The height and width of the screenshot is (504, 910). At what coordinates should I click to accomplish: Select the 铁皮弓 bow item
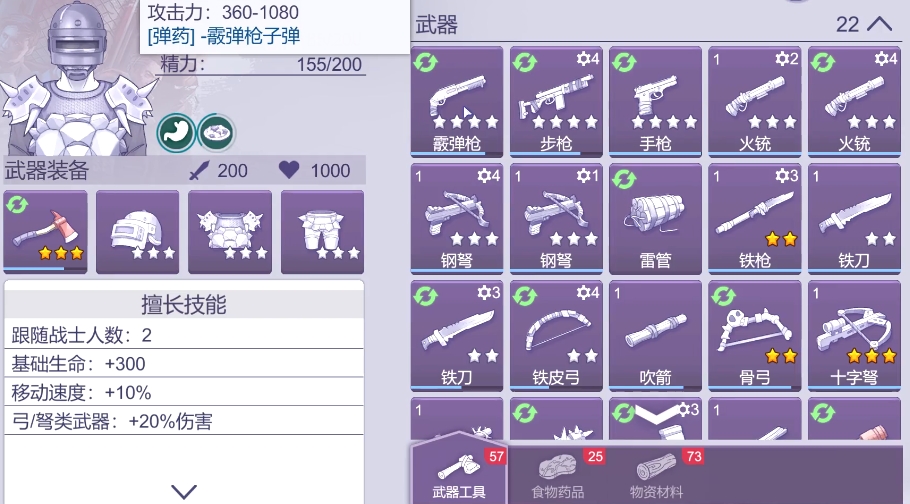pyautogui.click(x=556, y=336)
